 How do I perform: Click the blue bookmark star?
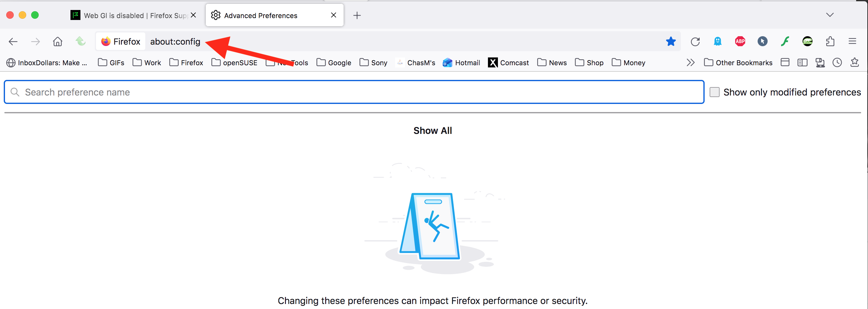(x=671, y=42)
